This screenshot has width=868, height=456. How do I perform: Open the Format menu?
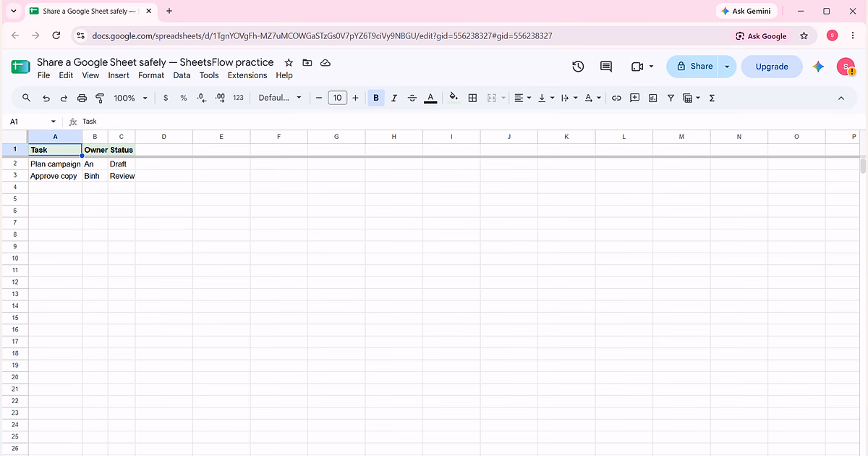point(151,75)
